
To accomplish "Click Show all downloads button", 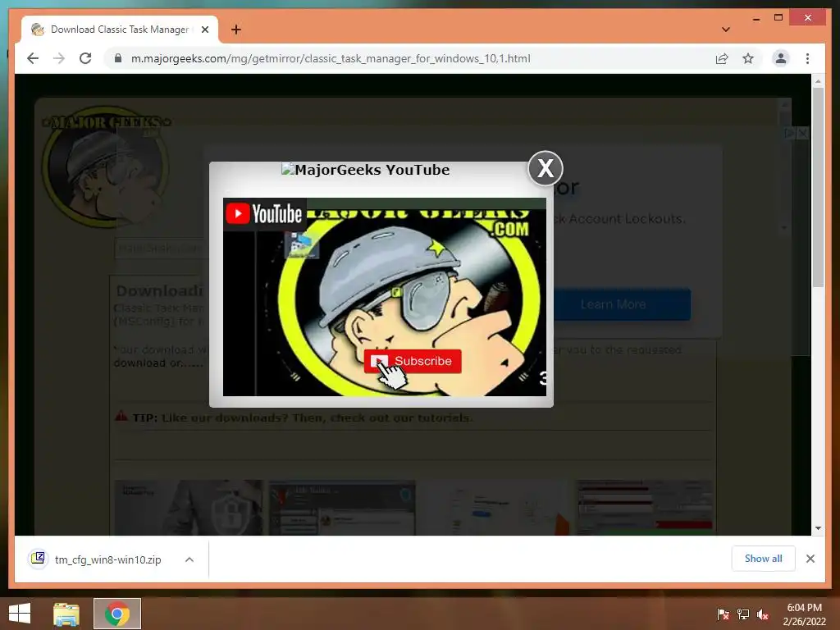I will [764, 558].
